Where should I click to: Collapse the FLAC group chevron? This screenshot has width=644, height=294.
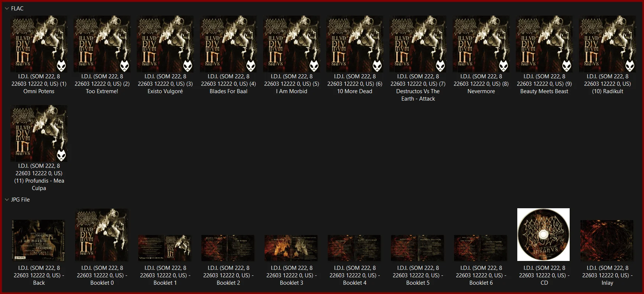7,8
